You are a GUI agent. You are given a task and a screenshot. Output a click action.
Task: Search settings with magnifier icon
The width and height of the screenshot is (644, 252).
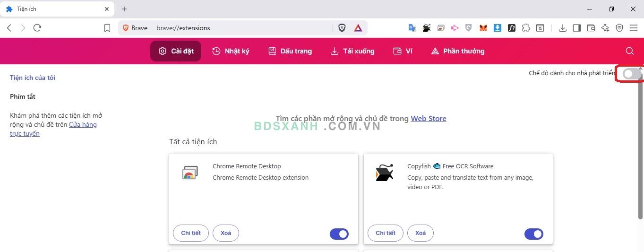[629, 51]
